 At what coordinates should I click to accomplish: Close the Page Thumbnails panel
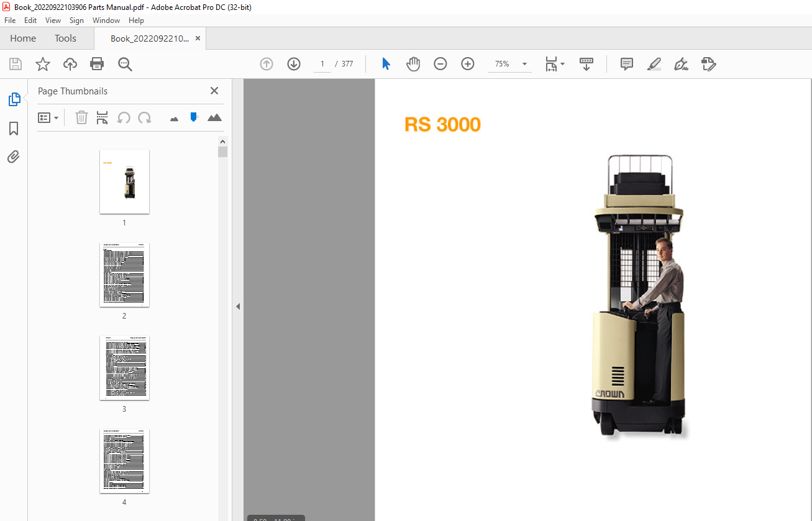(214, 91)
